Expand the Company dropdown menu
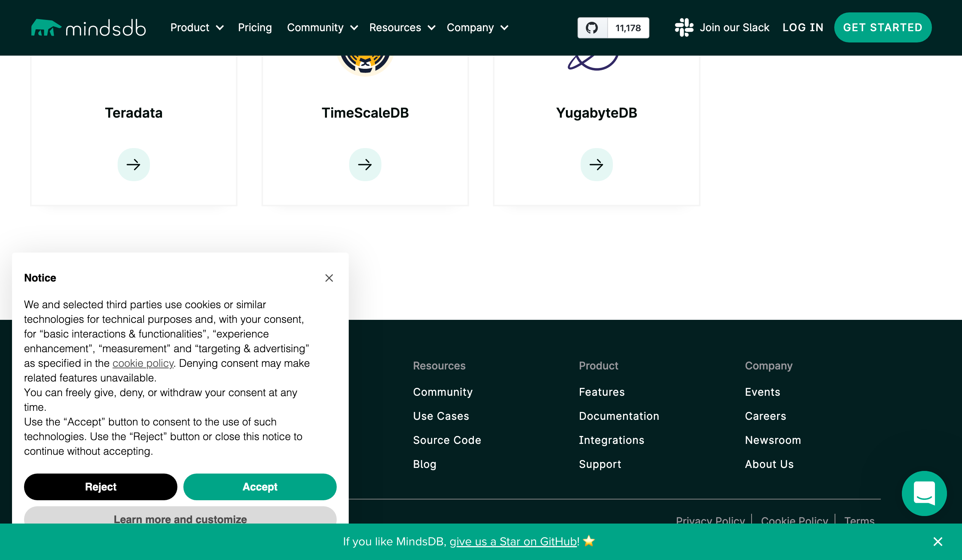 click(x=477, y=27)
